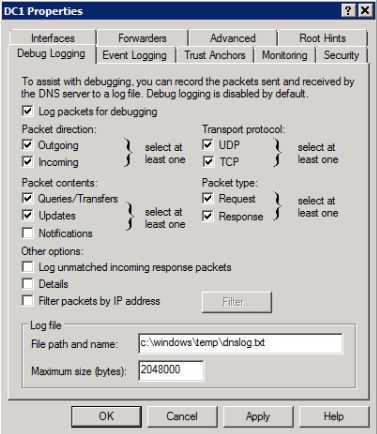
Task: Switch to the Forwarders tab
Action: 142,38
